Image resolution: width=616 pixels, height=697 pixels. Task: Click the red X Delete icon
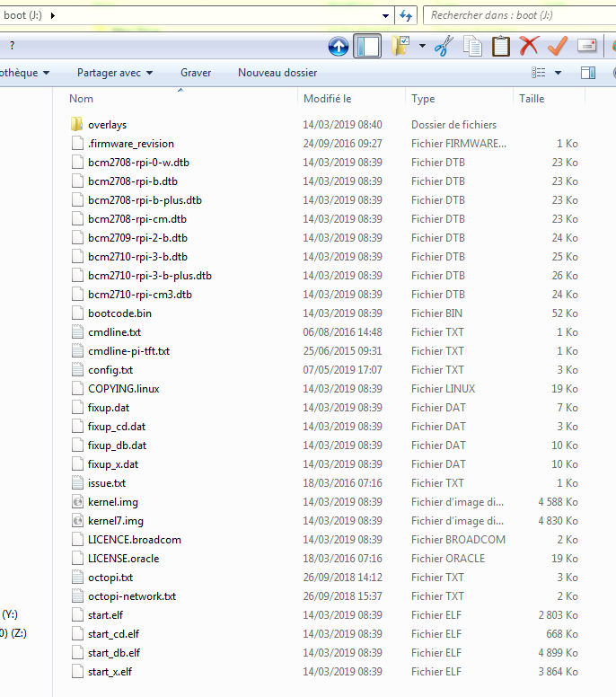tap(529, 46)
